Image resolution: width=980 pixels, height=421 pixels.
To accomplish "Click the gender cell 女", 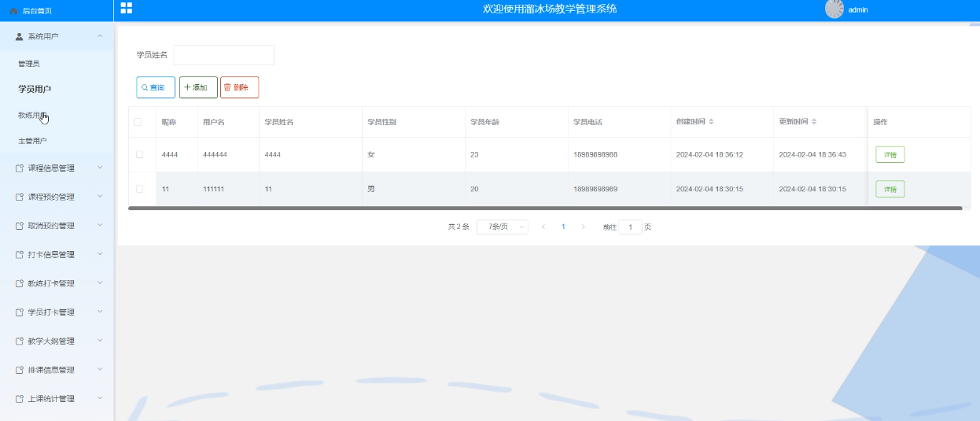I will pyautogui.click(x=371, y=154).
